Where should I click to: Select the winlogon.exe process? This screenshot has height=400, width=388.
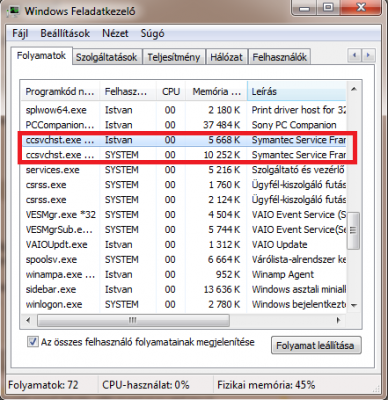pyautogui.click(x=184, y=304)
